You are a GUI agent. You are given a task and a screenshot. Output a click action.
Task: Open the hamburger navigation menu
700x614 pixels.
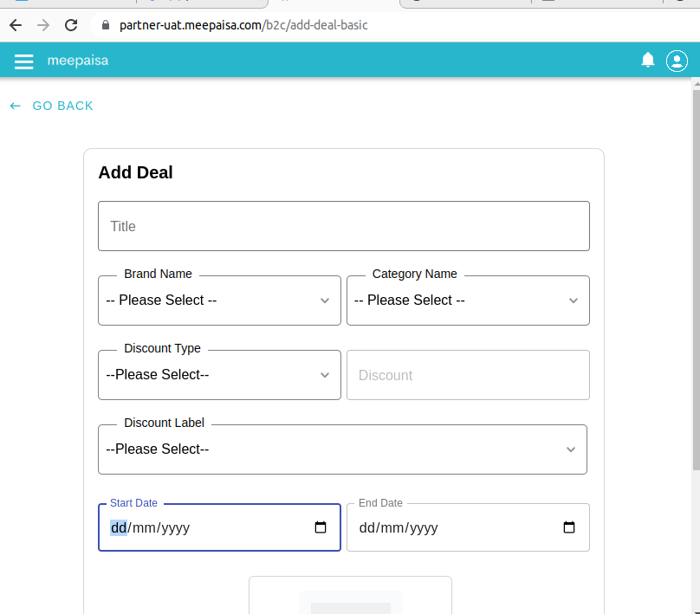[23, 61]
